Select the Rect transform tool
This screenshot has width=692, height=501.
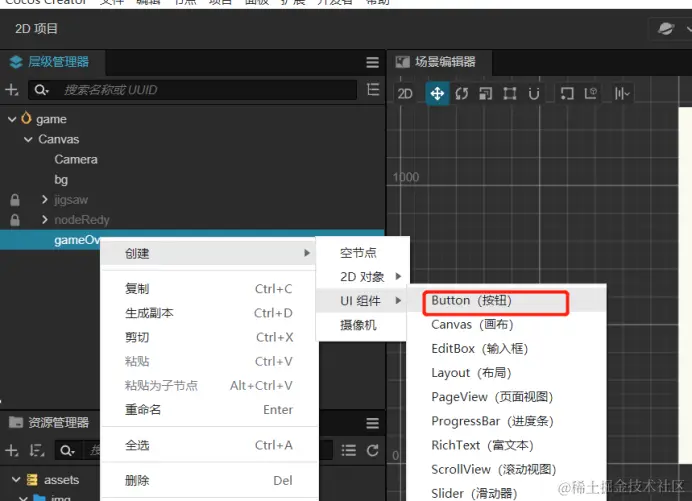pos(510,94)
